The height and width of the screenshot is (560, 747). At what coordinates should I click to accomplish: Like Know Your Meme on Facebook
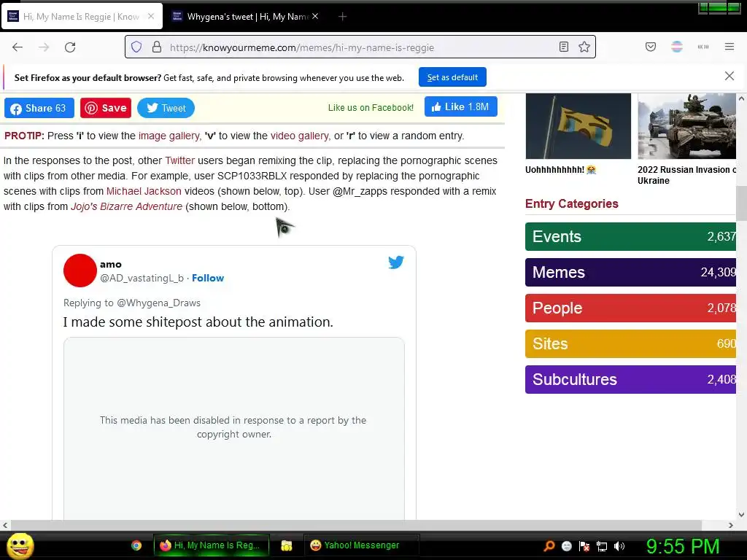[x=461, y=106]
